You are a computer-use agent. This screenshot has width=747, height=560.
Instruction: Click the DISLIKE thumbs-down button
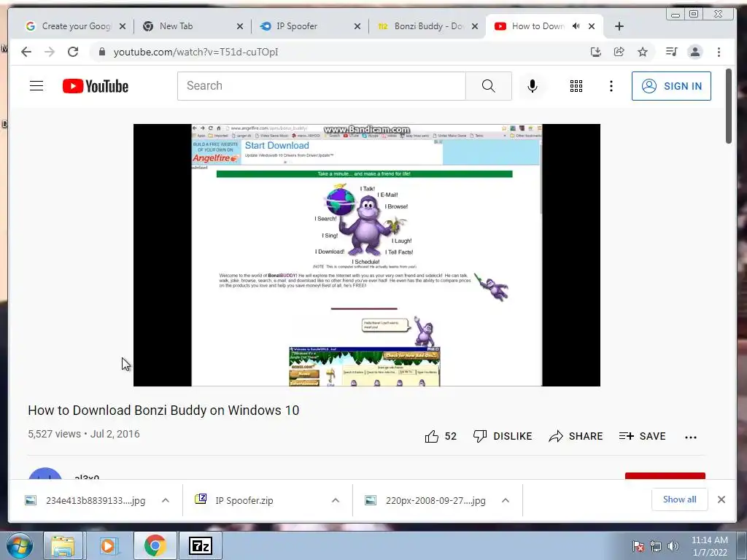point(503,436)
